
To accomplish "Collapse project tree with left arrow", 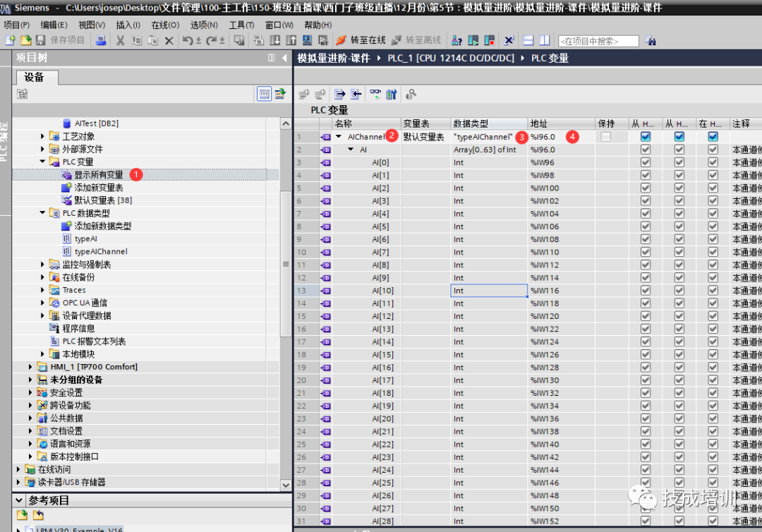I will [x=285, y=58].
